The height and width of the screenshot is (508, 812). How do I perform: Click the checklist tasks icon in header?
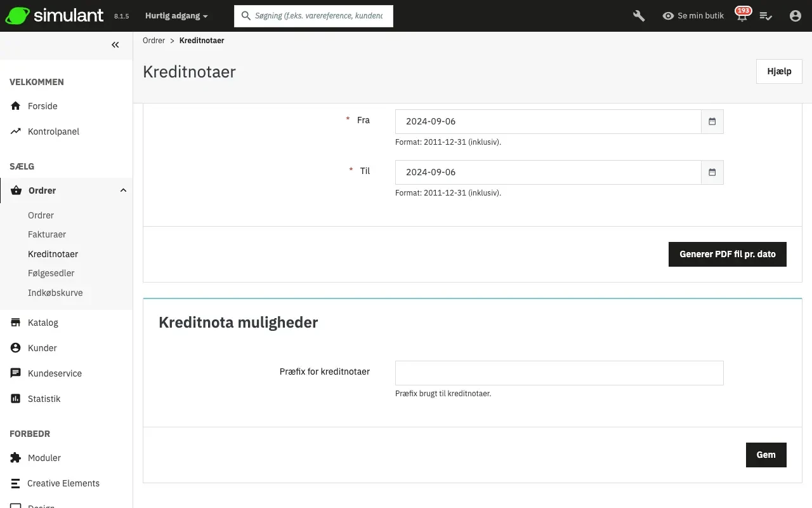766,16
